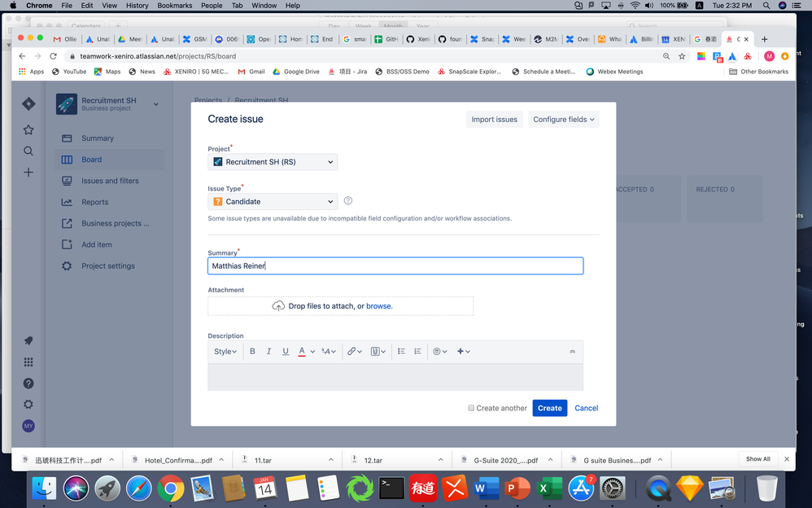The height and width of the screenshot is (508, 812).
Task: Click the sidebar help question mark icon
Action: click(28, 383)
